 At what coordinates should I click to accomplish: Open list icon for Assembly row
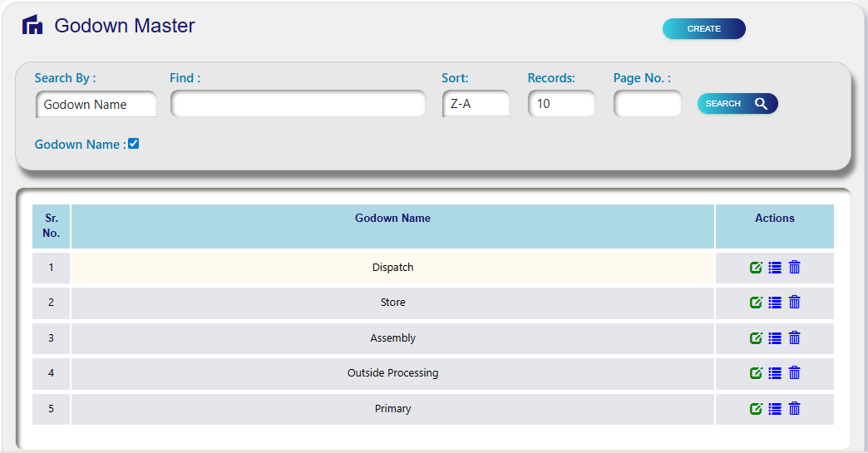tap(775, 338)
